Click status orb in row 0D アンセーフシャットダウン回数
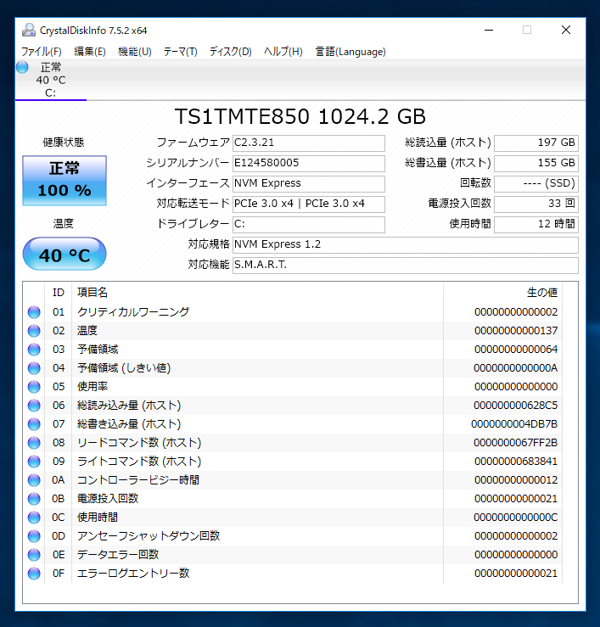The height and width of the screenshot is (627, 600). coord(34,536)
